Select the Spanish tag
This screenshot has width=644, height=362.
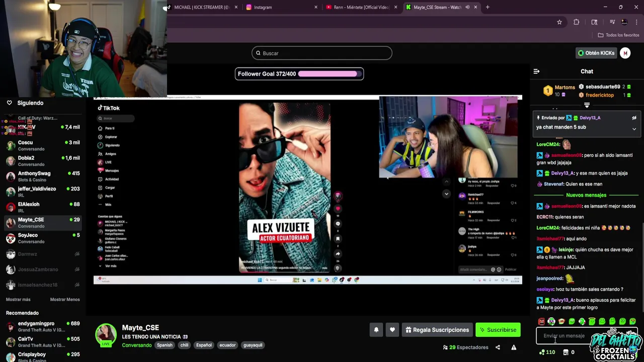coord(165,345)
